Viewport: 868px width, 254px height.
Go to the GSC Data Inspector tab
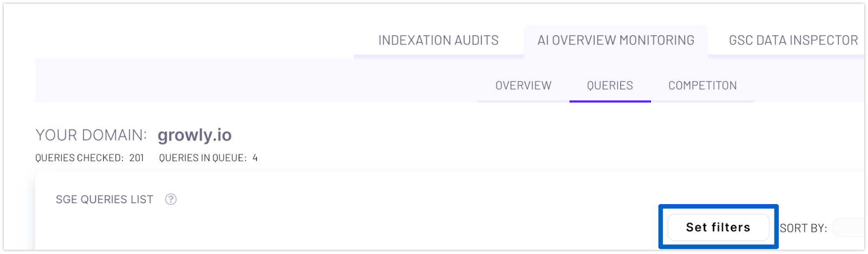(793, 41)
